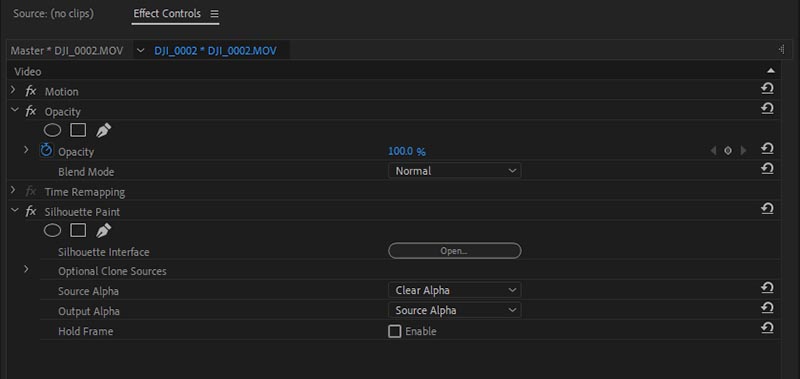The image size is (800, 379).
Task: Create ellipse mask under Opacity effect
Action: click(x=52, y=131)
